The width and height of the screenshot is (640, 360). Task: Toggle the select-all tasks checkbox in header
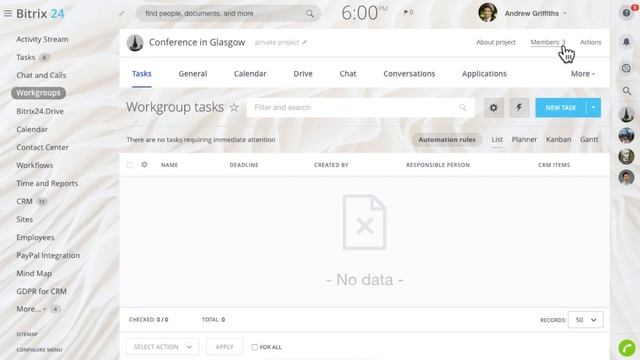[129, 165]
